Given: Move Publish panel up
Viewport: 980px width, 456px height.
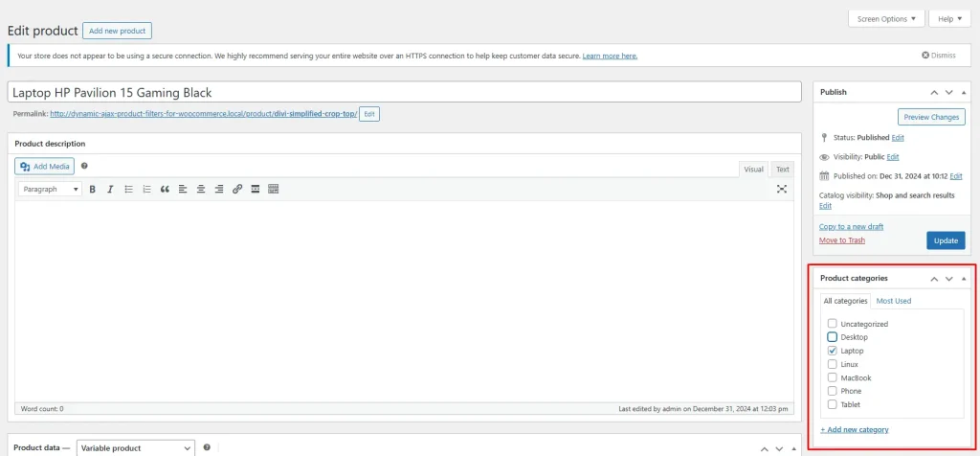Looking at the screenshot, I should pos(934,92).
